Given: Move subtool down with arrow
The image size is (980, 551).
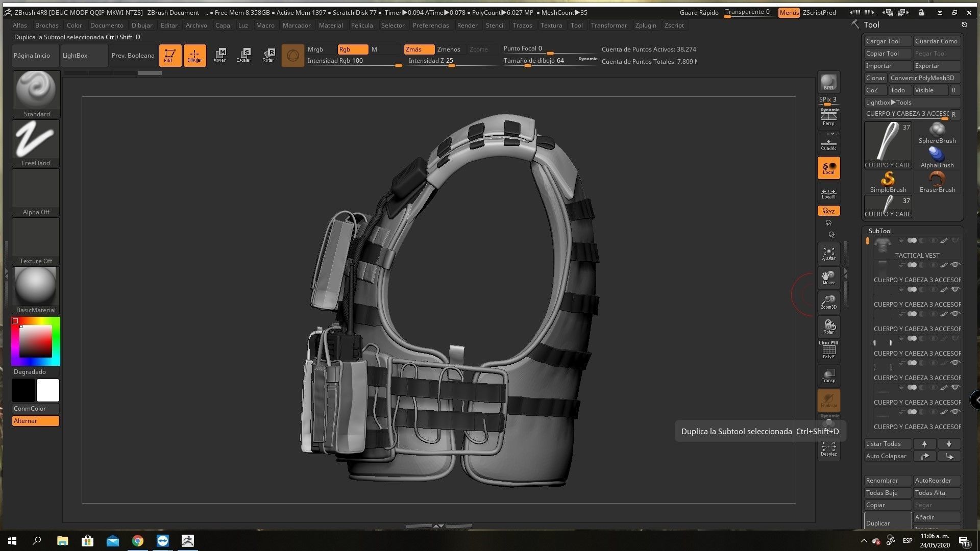Looking at the screenshot, I should click(x=949, y=444).
